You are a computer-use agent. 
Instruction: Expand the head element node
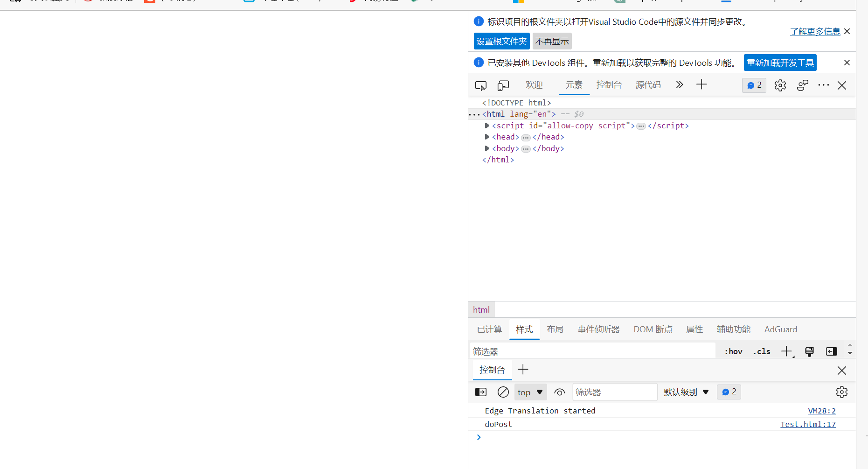pyautogui.click(x=487, y=137)
